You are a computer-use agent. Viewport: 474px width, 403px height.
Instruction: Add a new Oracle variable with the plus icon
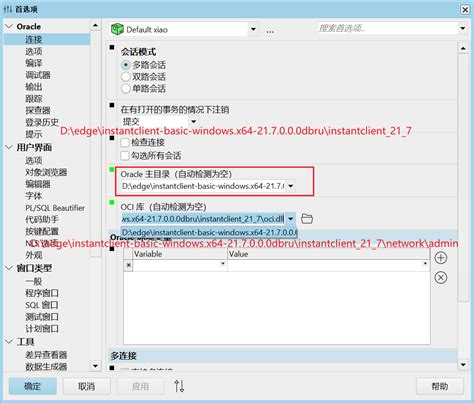pyautogui.click(x=441, y=258)
